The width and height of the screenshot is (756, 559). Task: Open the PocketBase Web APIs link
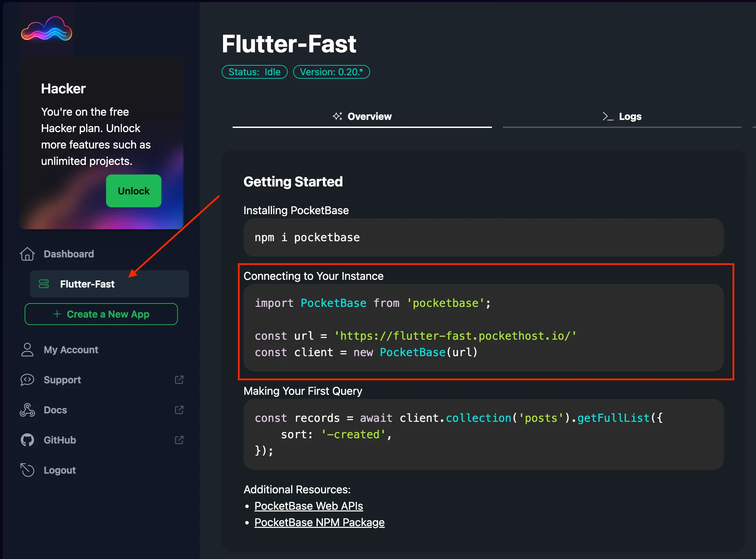click(x=309, y=506)
